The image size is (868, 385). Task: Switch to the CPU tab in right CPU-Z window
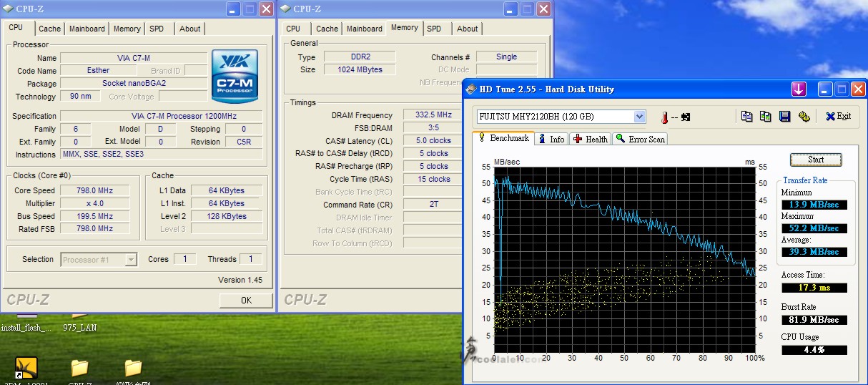(293, 29)
